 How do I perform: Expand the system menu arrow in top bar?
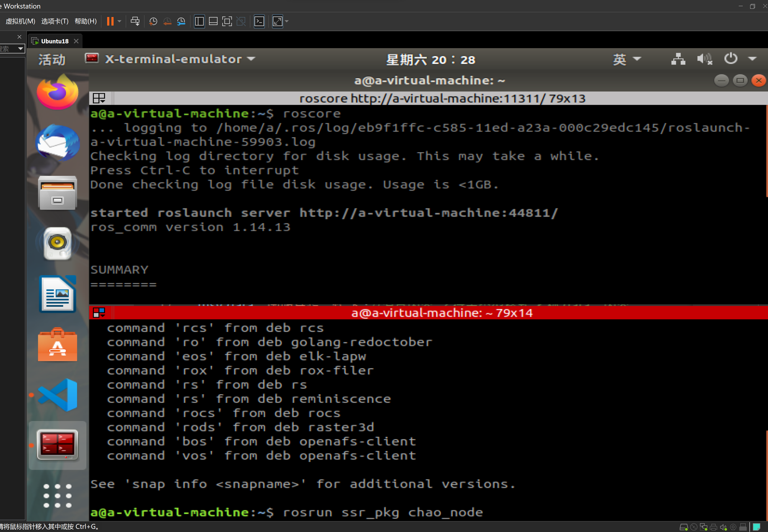tap(752, 59)
